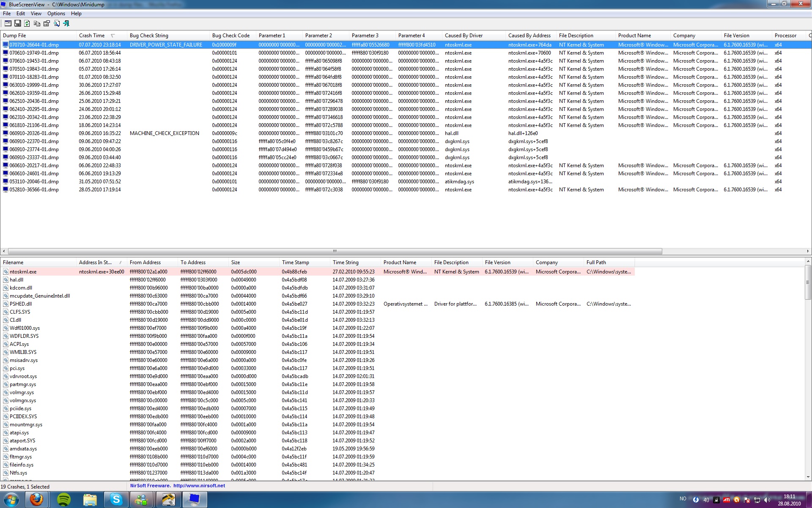Select the PSHED.dll row in lower pane

(317, 304)
